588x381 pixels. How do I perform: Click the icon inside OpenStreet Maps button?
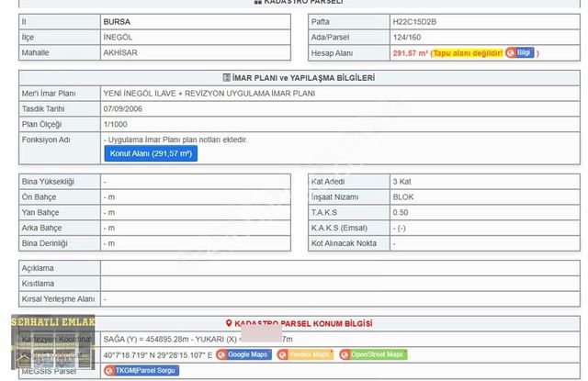tap(345, 354)
